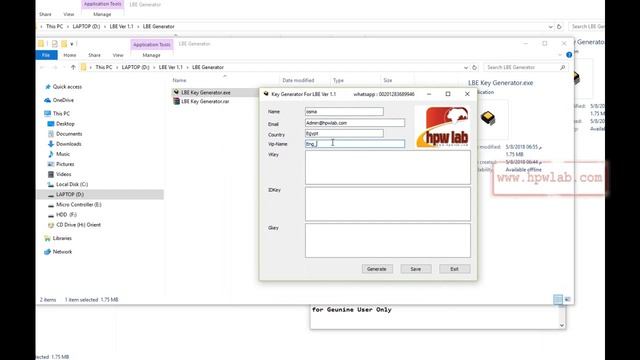This screenshot has height=360, width=640.
Task: Select This PC in navigation pane
Action: (61, 113)
